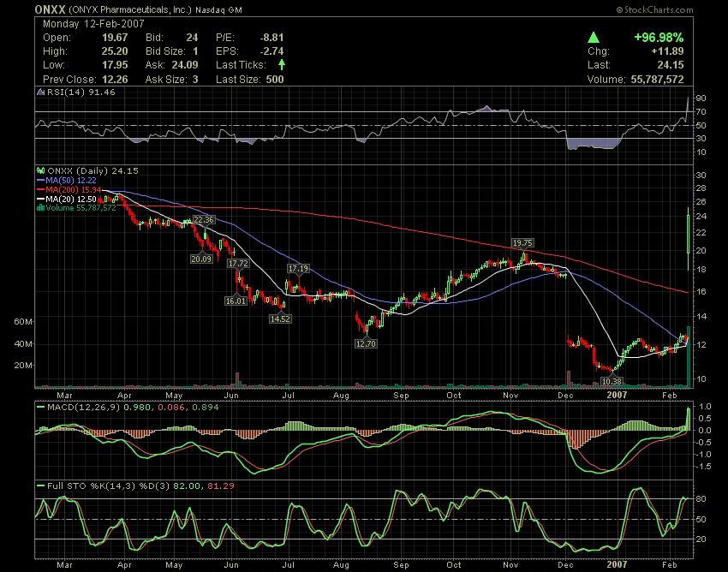Click the 14.52 price annotation
Image resolution: width=728 pixels, height=572 pixels.
[x=280, y=319]
